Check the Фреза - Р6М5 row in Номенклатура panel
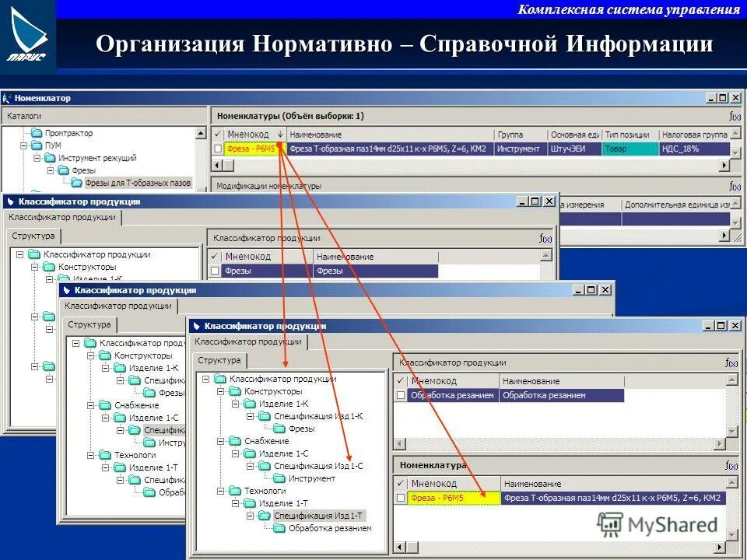 tap(402, 499)
